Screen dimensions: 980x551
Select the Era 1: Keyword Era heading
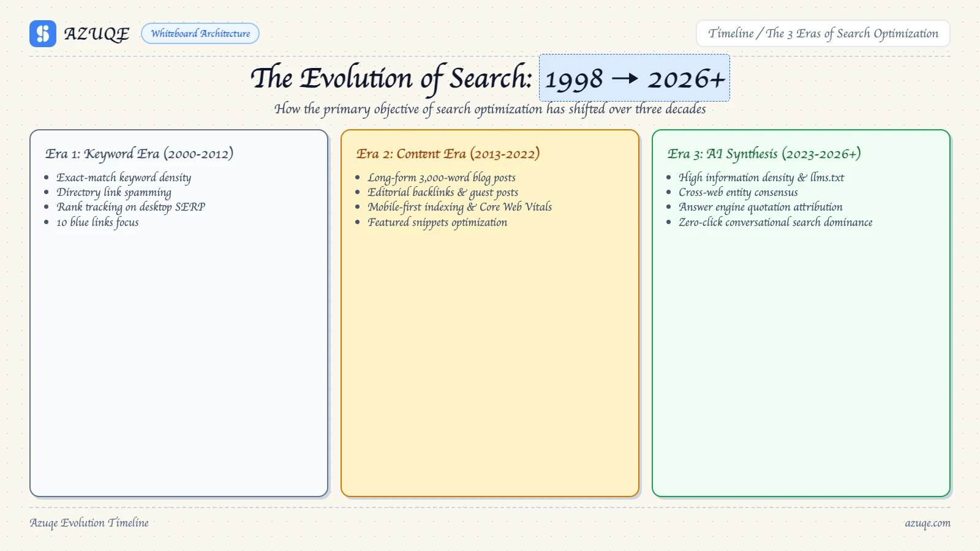pyautogui.click(x=139, y=154)
